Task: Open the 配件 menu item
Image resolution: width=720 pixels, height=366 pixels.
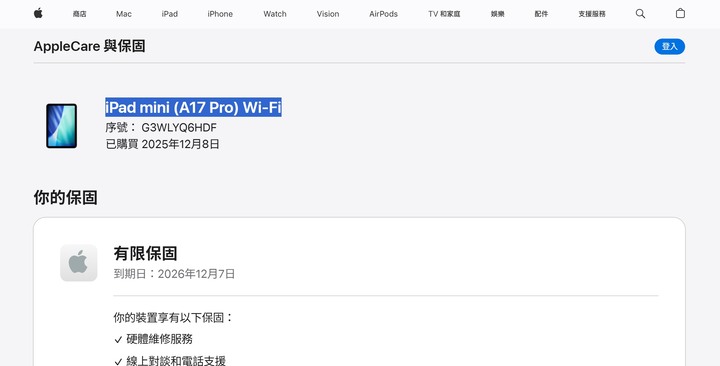Action: point(541,14)
